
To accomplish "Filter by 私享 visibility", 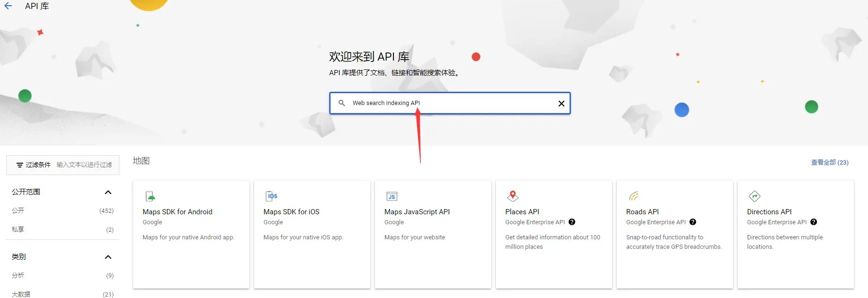I will point(18,229).
